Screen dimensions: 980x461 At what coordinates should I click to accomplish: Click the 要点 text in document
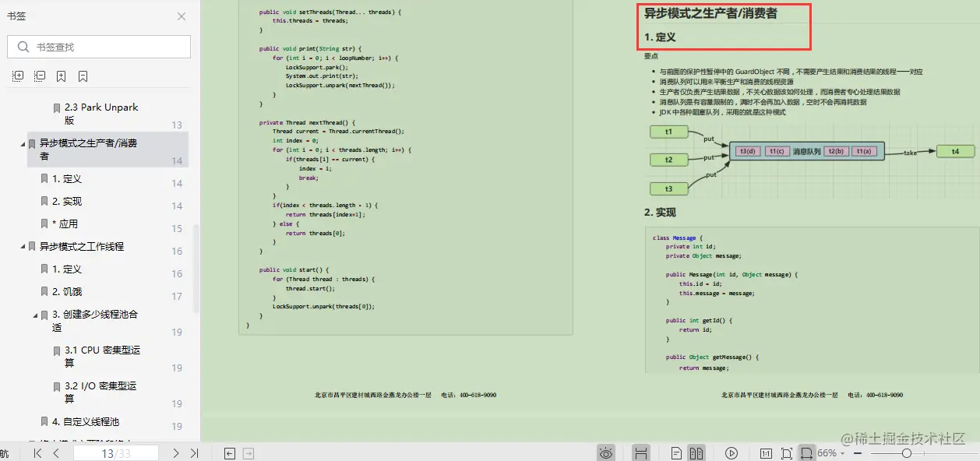pos(651,56)
